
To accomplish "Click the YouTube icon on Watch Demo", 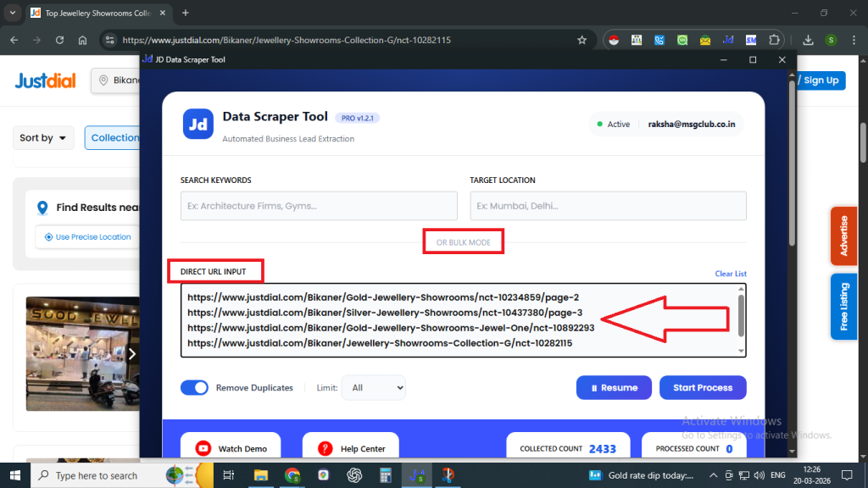I will (203, 448).
